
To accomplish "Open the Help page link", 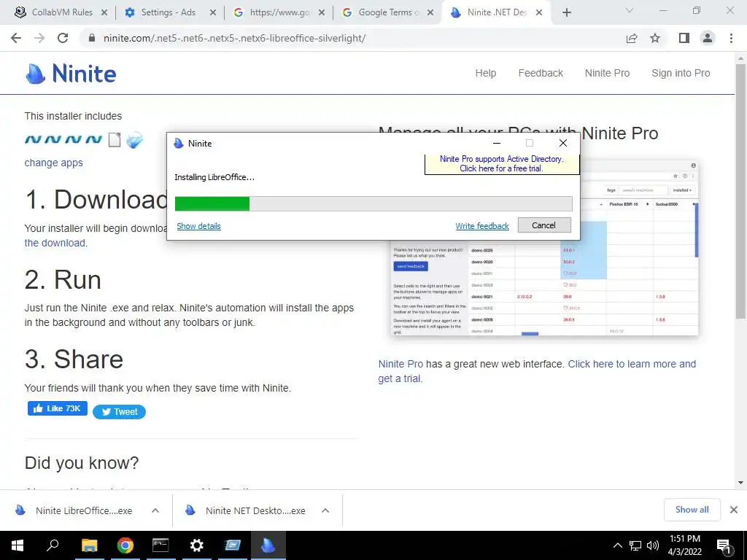I will click(485, 73).
